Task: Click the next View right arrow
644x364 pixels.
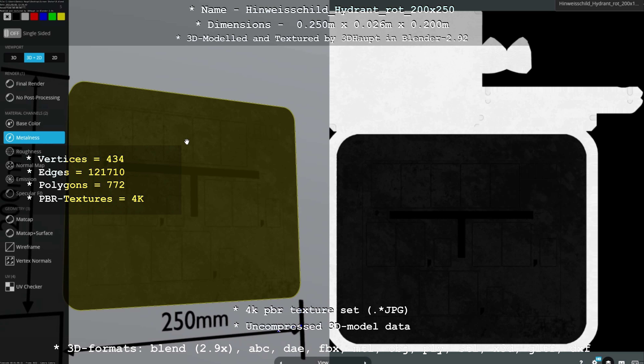Action: (365, 362)
